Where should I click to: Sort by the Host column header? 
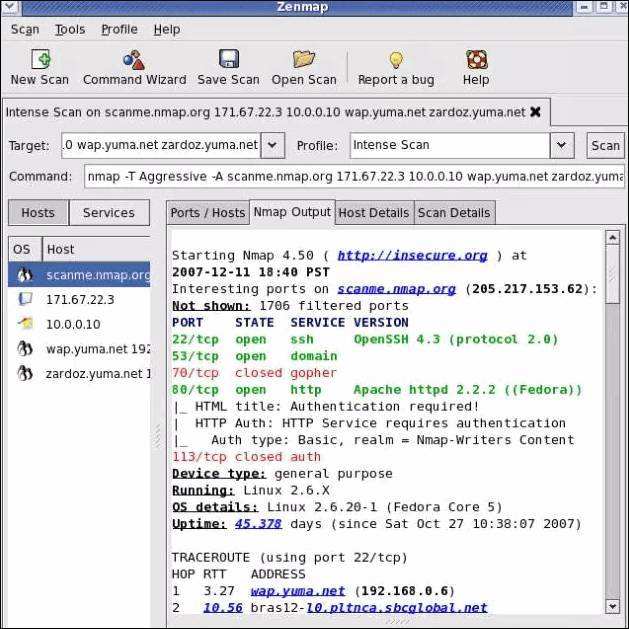(96, 249)
